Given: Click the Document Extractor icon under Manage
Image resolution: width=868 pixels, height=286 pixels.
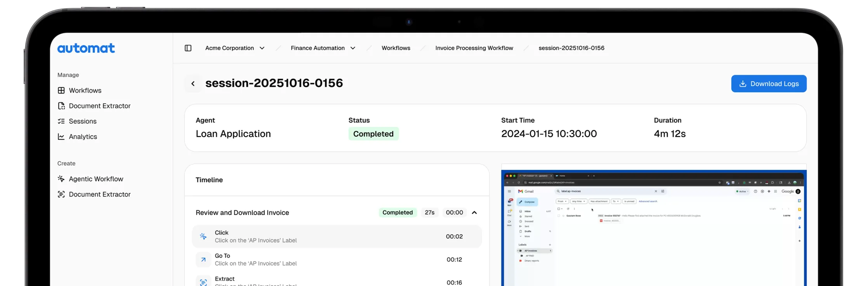Looking at the screenshot, I should pos(61,106).
